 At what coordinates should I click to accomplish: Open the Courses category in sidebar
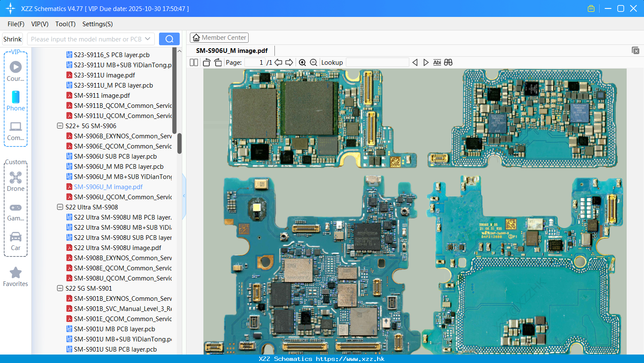click(16, 71)
